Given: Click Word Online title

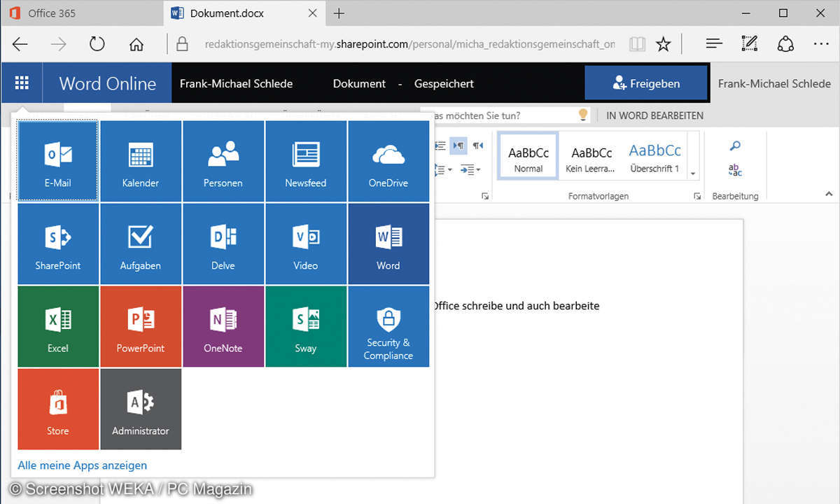Looking at the screenshot, I should pyautogui.click(x=108, y=83).
